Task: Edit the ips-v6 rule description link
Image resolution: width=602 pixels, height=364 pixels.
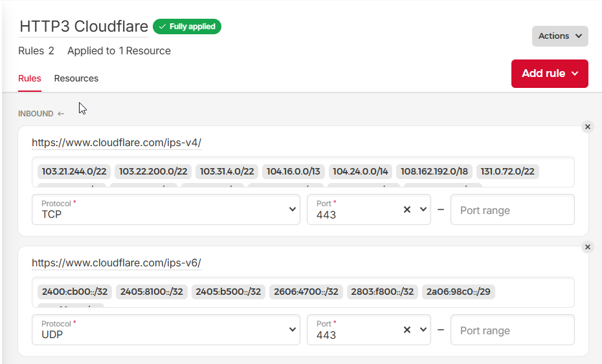Action: click(x=117, y=263)
